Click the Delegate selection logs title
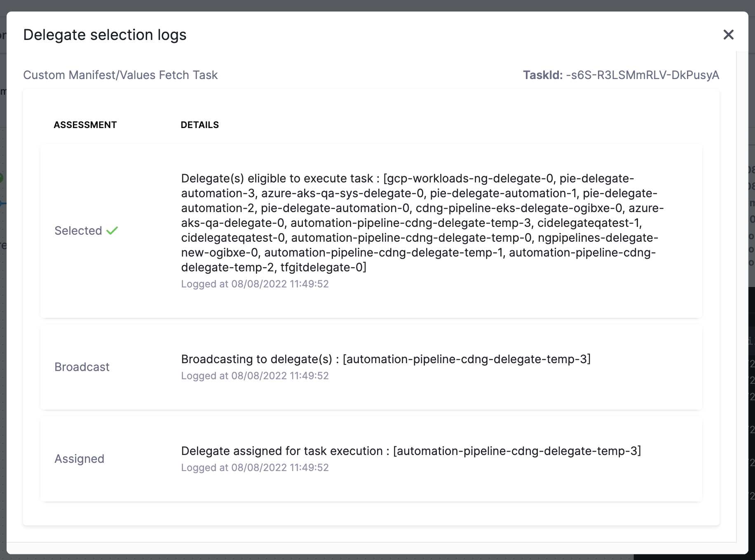The width and height of the screenshot is (755, 560). pyautogui.click(x=105, y=35)
